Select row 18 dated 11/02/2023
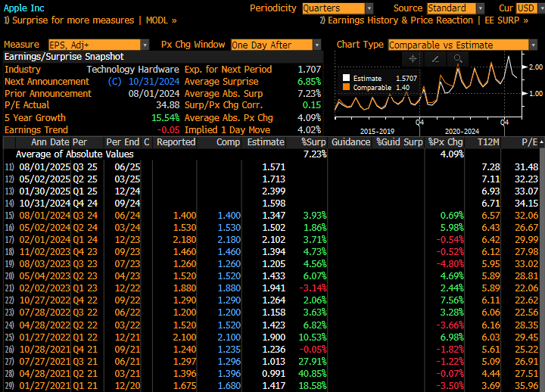 click(272, 251)
